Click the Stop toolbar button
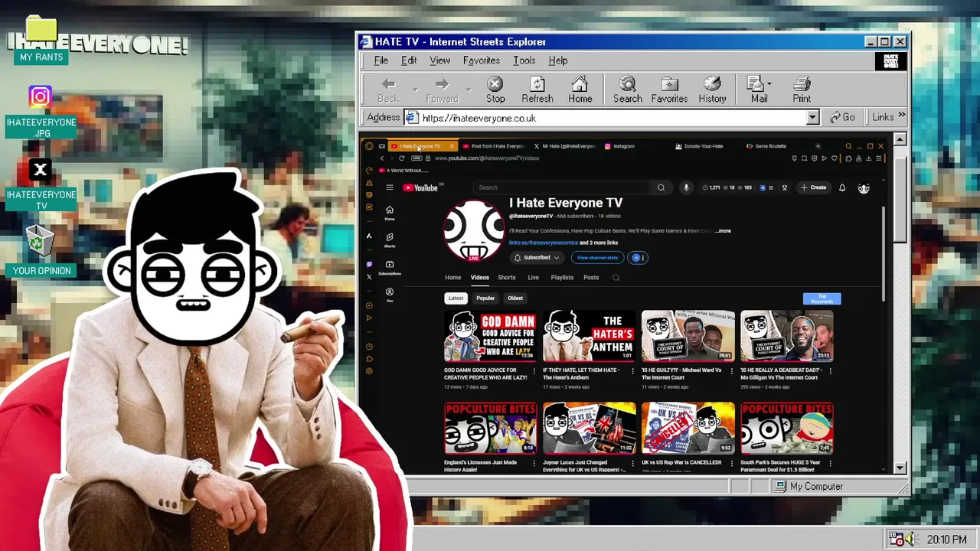The height and width of the screenshot is (551, 980). click(x=495, y=90)
